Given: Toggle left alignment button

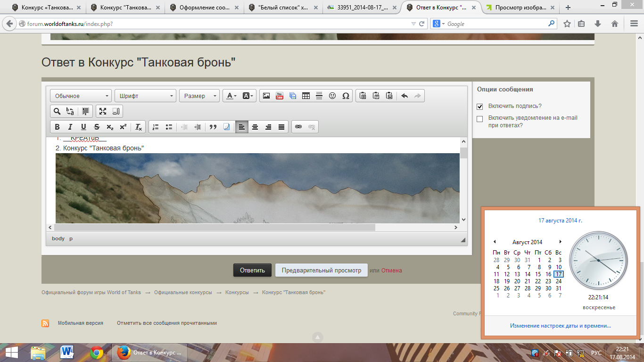Looking at the screenshot, I should [242, 127].
